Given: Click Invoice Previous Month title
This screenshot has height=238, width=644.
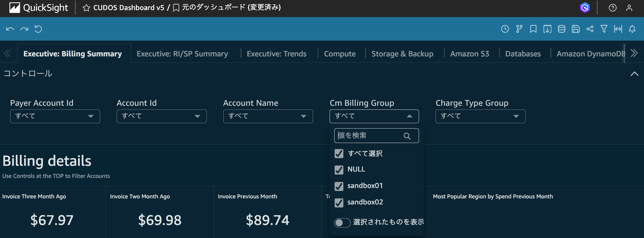Looking at the screenshot, I should coord(248,196).
